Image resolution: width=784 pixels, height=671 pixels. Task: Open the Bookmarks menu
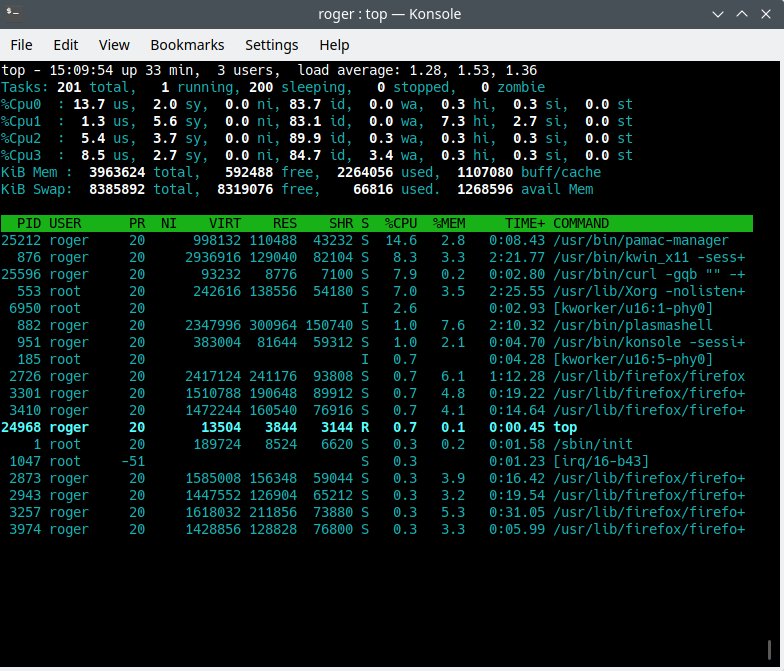point(187,45)
